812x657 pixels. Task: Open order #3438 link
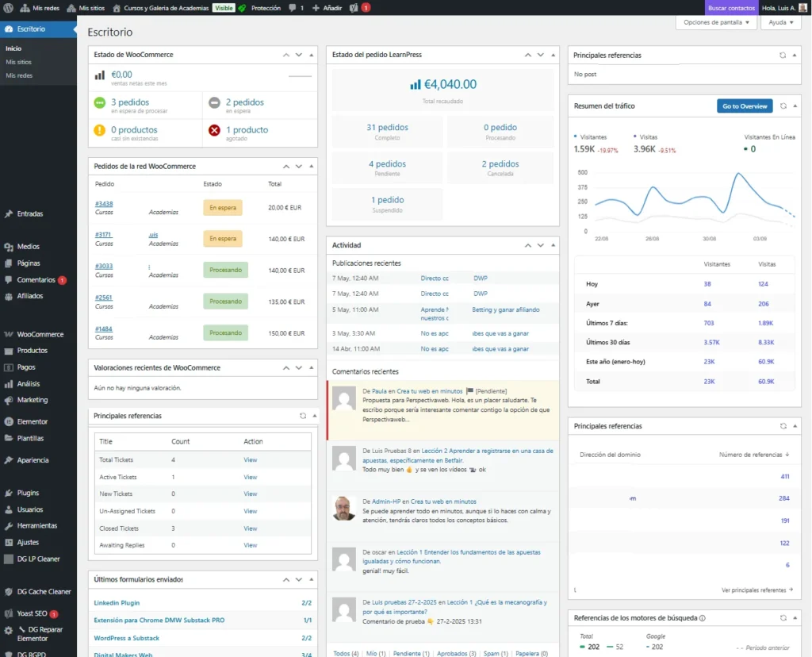(x=104, y=204)
